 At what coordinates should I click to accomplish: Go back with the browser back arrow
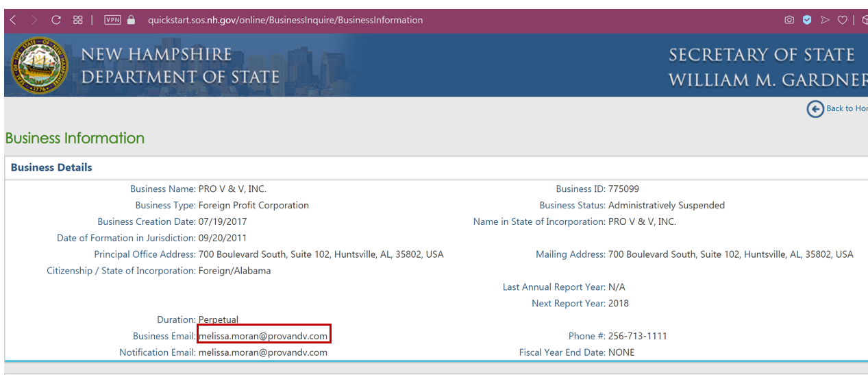tap(12, 20)
